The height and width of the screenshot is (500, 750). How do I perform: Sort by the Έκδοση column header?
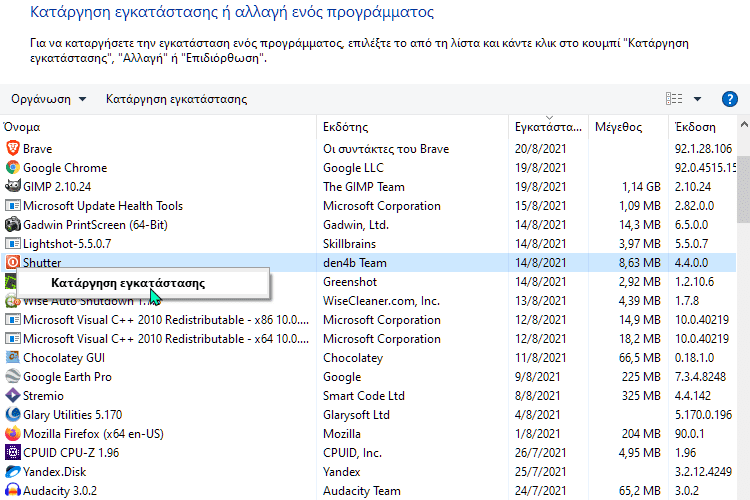703,127
